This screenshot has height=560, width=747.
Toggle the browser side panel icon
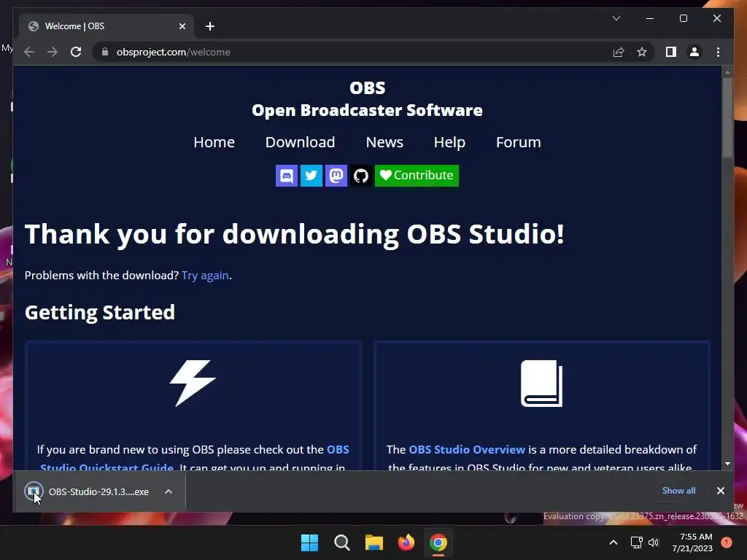click(x=671, y=52)
